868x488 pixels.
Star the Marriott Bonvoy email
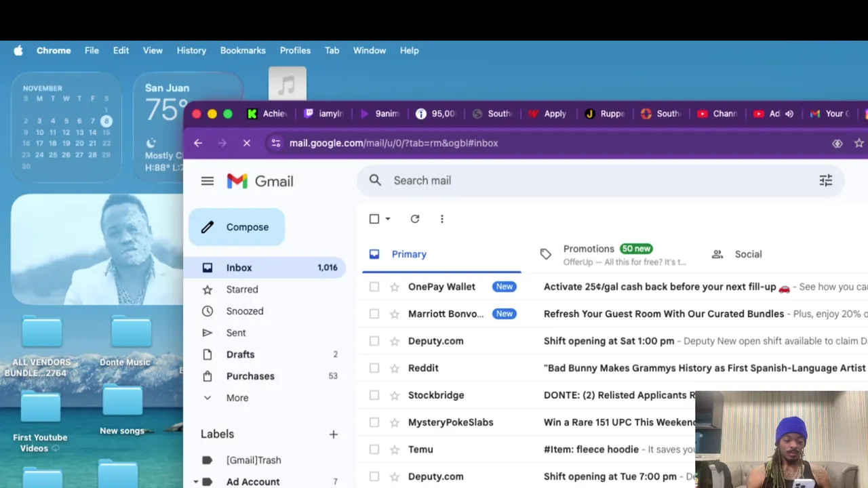pos(395,314)
